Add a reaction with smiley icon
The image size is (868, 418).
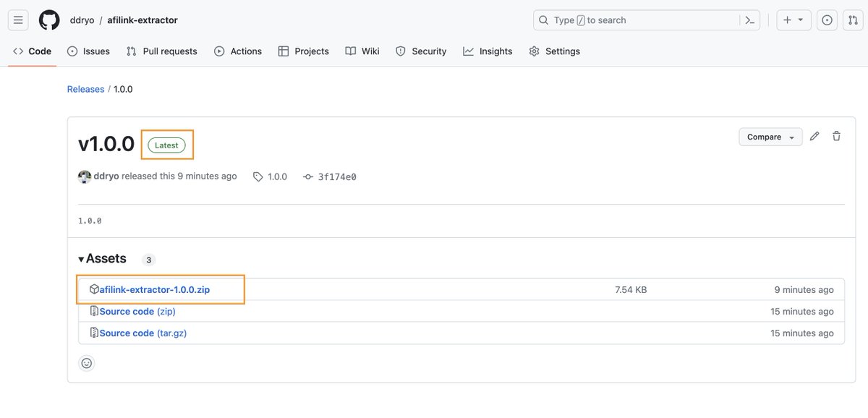click(87, 363)
